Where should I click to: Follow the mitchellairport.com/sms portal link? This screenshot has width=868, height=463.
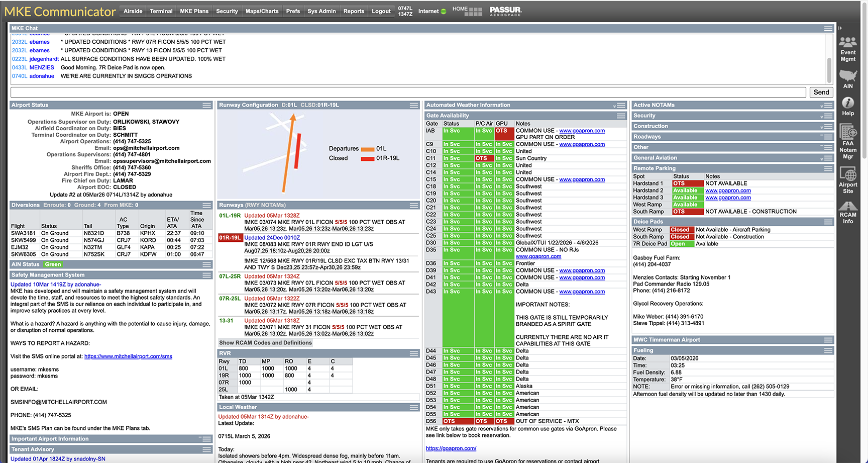point(128,356)
